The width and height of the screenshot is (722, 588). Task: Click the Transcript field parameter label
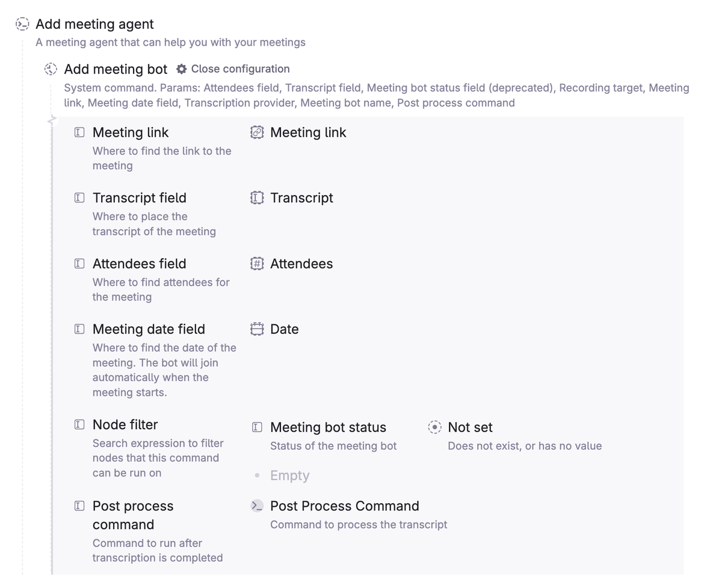140,198
